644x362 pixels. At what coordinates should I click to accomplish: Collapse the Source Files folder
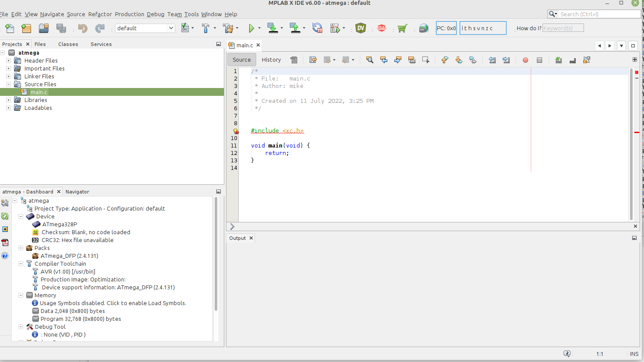coord(8,84)
